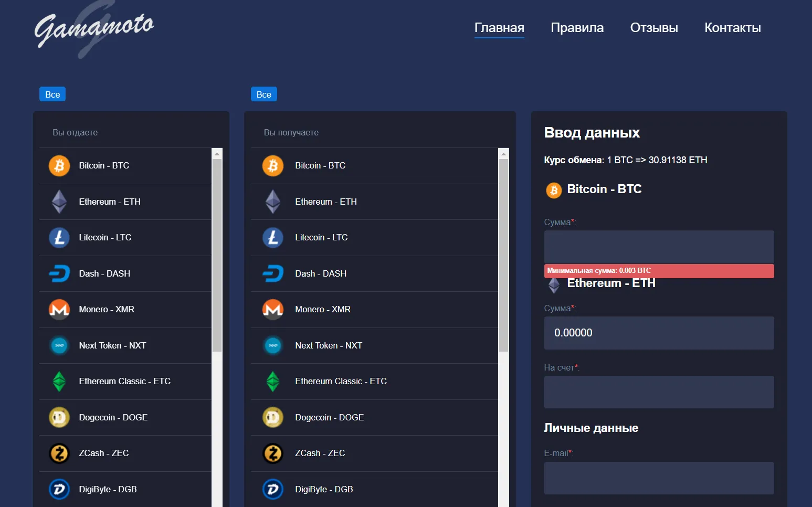
Task: Choose ZCash icon in give list
Action: pyautogui.click(x=59, y=453)
